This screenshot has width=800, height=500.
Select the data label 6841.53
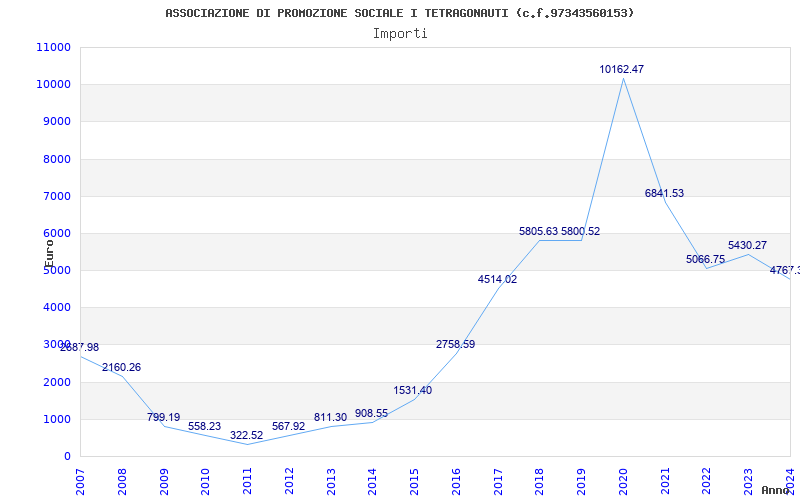[x=664, y=193]
